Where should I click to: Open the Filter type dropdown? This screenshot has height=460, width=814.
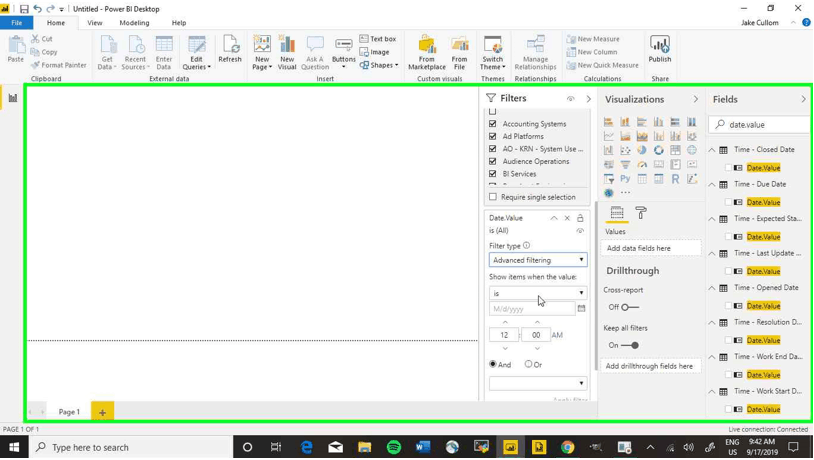[538, 260]
